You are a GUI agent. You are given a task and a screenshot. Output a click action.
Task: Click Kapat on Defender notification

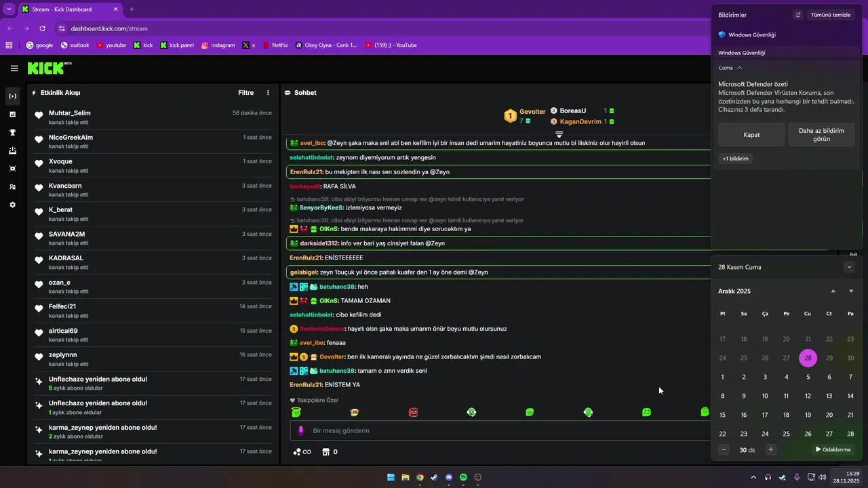[751, 135]
